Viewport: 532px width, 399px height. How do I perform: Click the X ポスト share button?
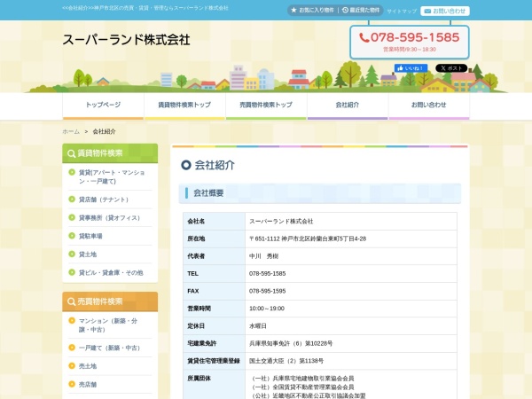pyautogui.click(x=451, y=68)
